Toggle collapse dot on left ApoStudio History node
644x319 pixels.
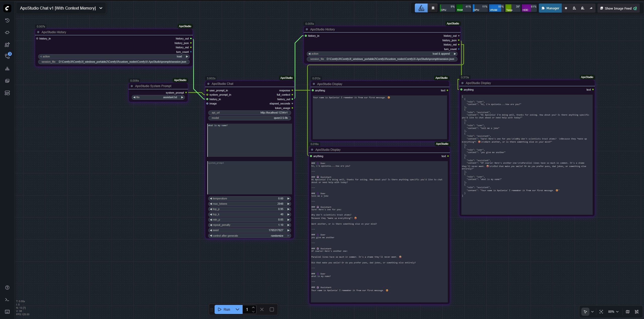click(38, 32)
